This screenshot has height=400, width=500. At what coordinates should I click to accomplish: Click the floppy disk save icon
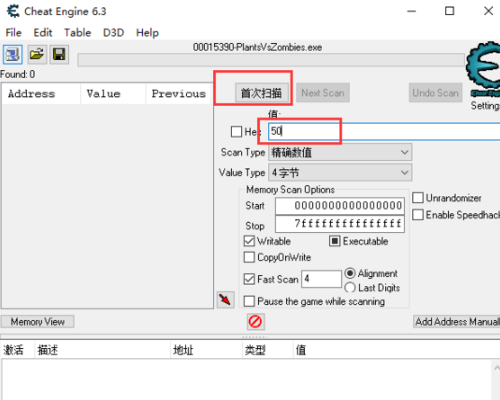[x=59, y=54]
